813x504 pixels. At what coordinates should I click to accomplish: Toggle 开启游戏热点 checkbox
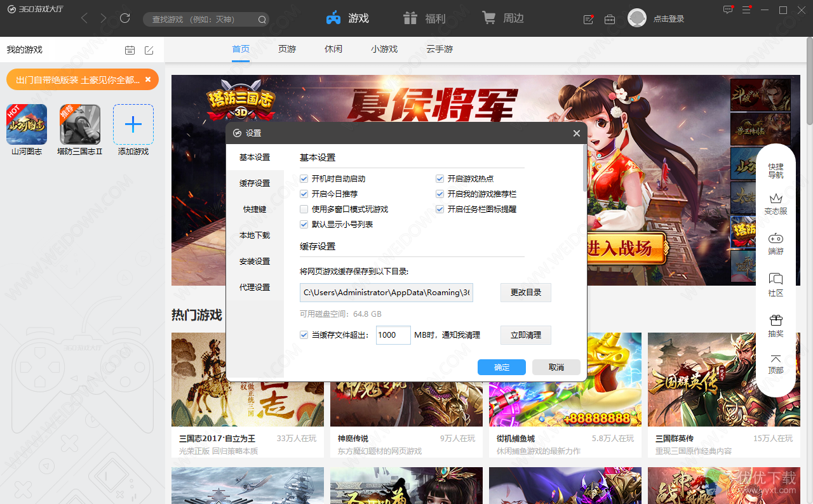[x=440, y=179]
